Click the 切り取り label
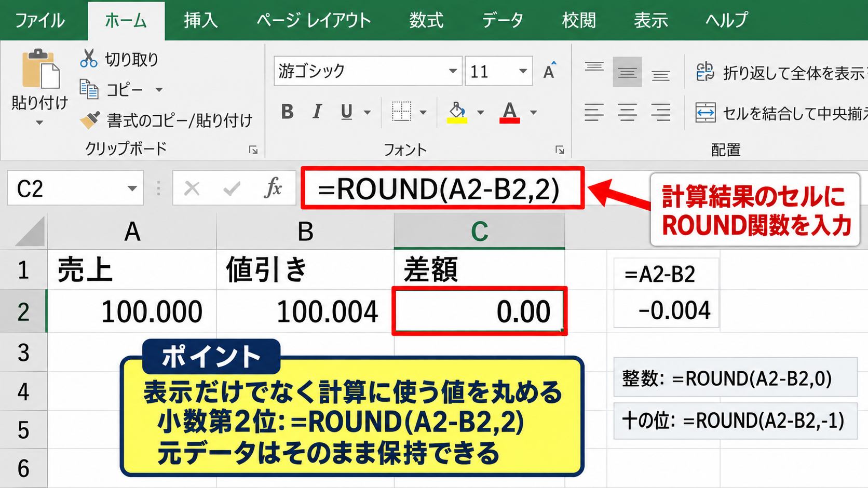The width and height of the screenshot is (868, 488). point(131,59)
